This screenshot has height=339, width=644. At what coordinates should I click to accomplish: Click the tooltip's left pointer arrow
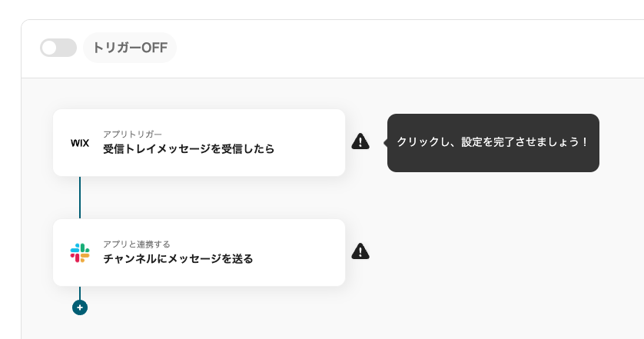point(386,142)
